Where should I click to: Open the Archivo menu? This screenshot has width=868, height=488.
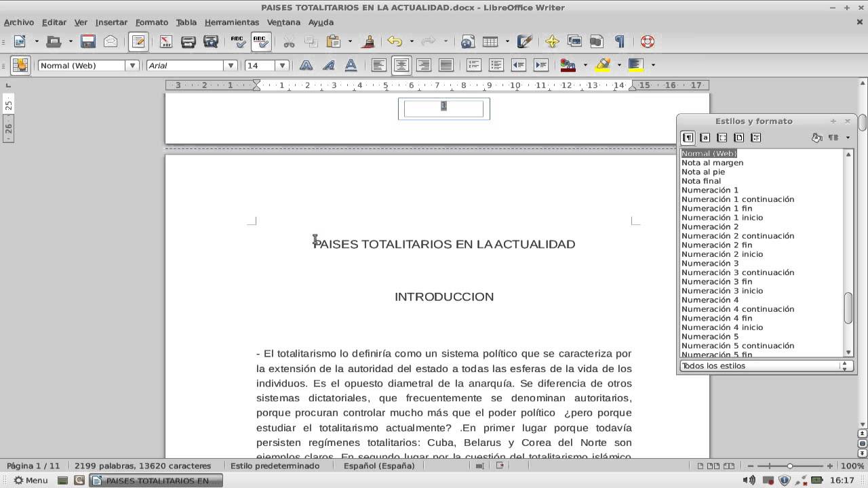19,22
